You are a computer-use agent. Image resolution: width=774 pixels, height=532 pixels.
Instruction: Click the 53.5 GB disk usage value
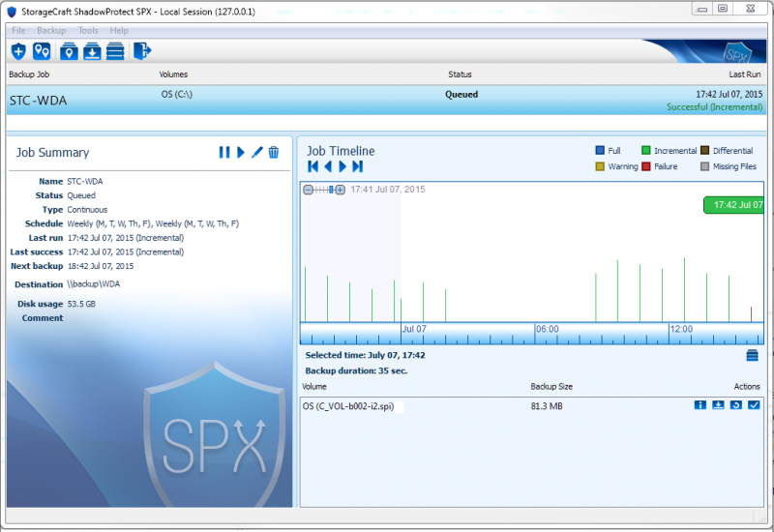pos(81,304)
